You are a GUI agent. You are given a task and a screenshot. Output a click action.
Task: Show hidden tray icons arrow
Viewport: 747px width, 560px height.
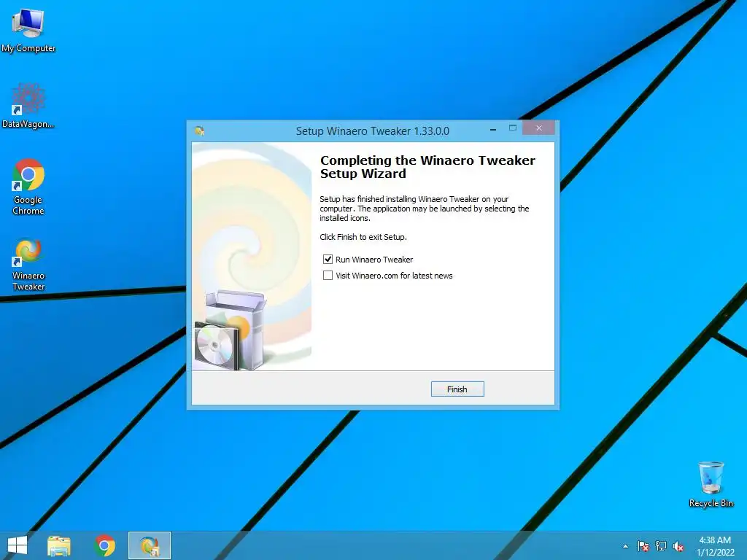[x=625, y=546]
